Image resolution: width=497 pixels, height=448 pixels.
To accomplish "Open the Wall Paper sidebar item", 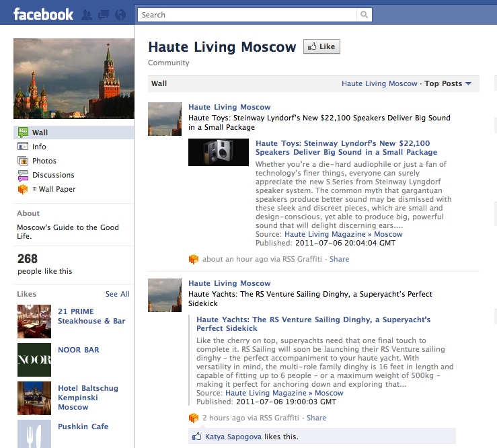I will pyautogui.click(x=56, y=189).
